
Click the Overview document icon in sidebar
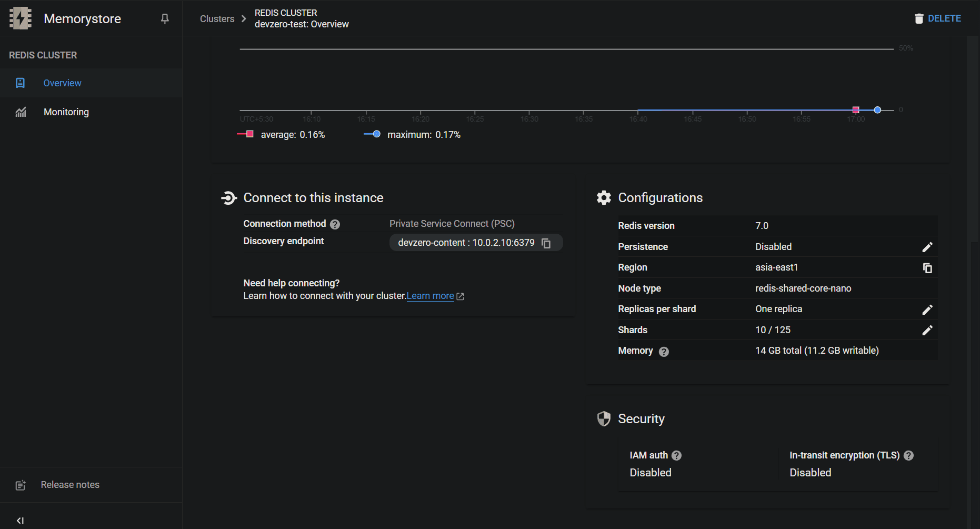(20, 83)
